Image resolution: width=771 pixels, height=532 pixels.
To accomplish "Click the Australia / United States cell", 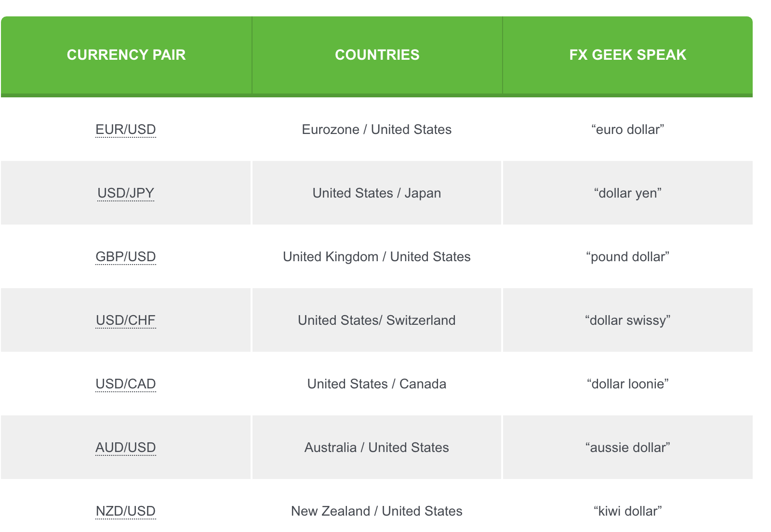I will point(377,448).
